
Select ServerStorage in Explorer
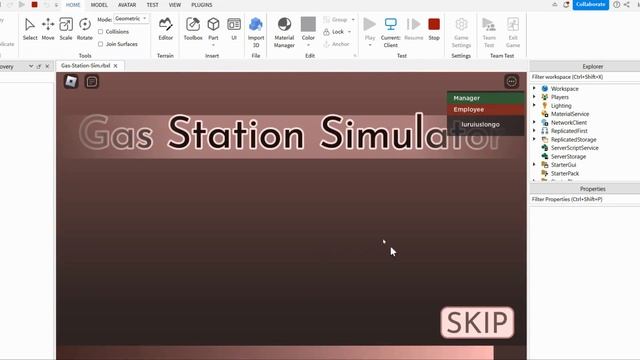[x=568, y=156]
